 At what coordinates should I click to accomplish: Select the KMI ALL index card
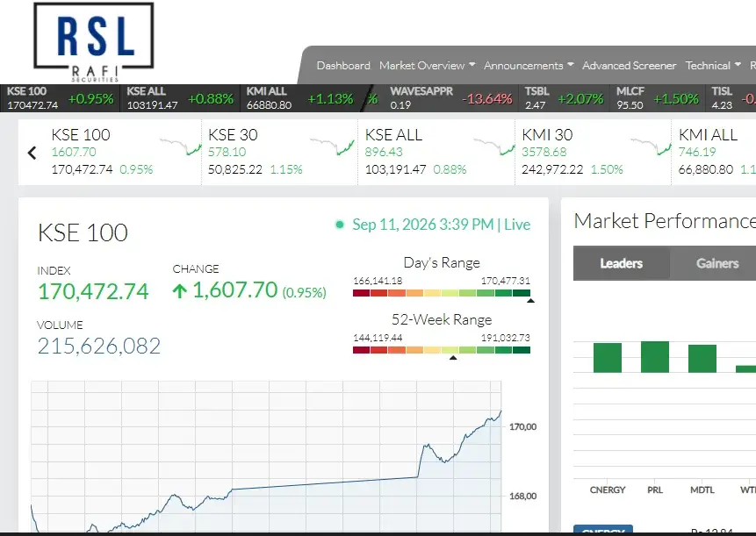714,152
